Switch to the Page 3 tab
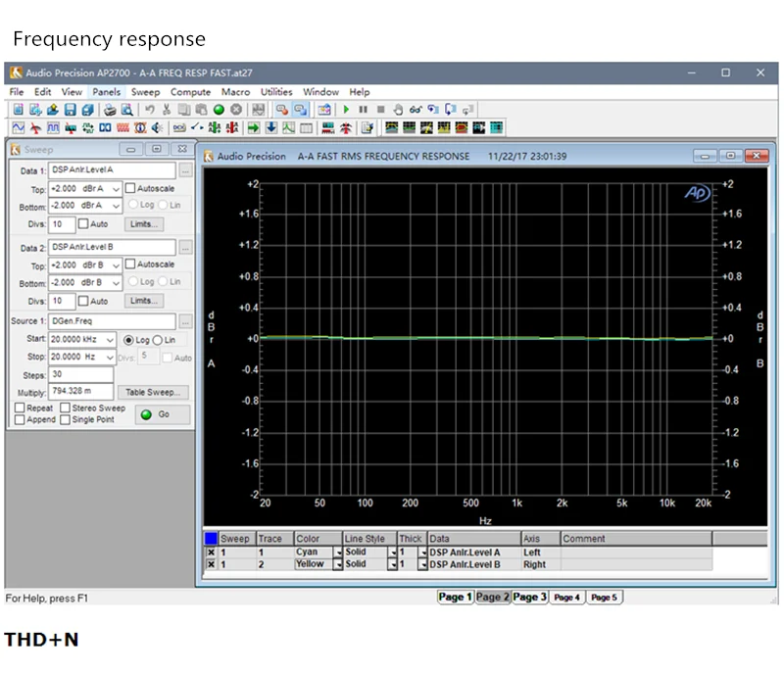Screen dimensions: 784x673 point(529,597)
